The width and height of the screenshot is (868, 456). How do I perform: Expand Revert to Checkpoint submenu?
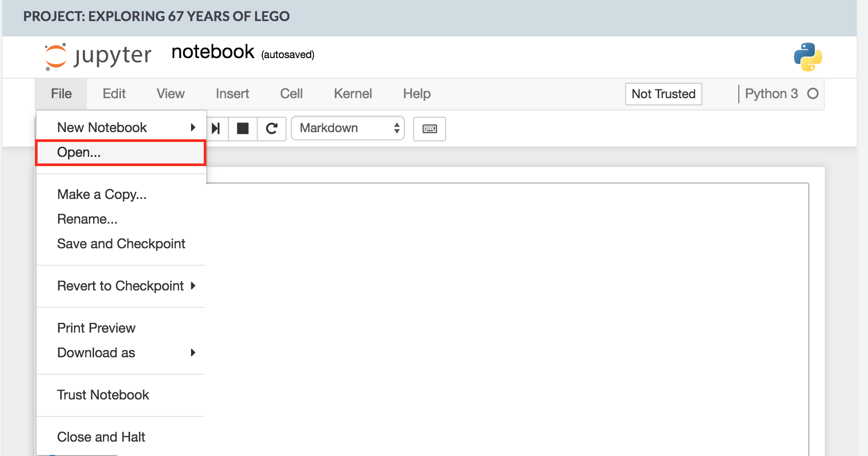click(x=121, y=286)
